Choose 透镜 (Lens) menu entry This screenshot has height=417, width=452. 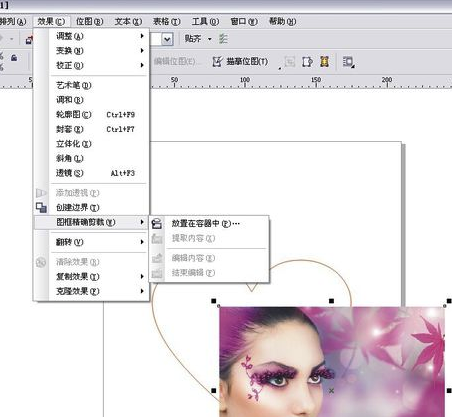[91, 173]
